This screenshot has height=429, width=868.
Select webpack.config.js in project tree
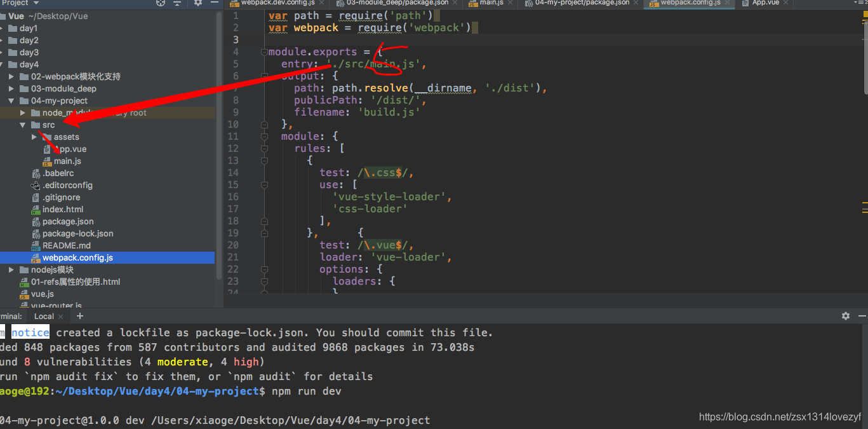(x=107, y=258)
